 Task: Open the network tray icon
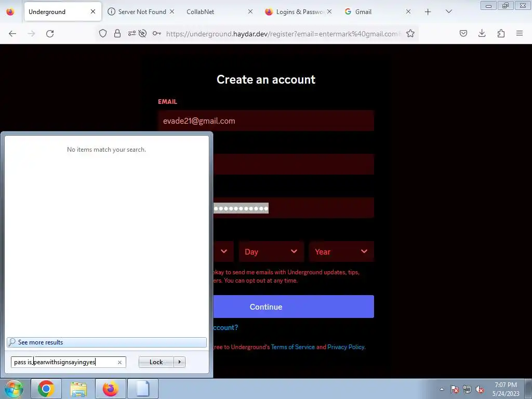[467, 389]
